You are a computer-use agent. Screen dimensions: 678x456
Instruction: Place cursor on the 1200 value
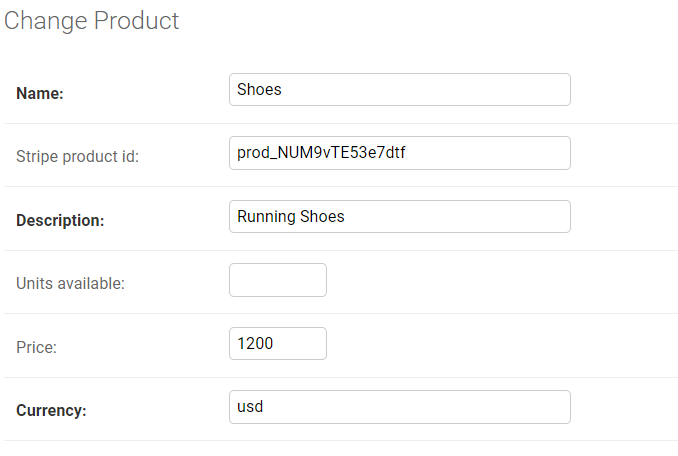point(255,344)
